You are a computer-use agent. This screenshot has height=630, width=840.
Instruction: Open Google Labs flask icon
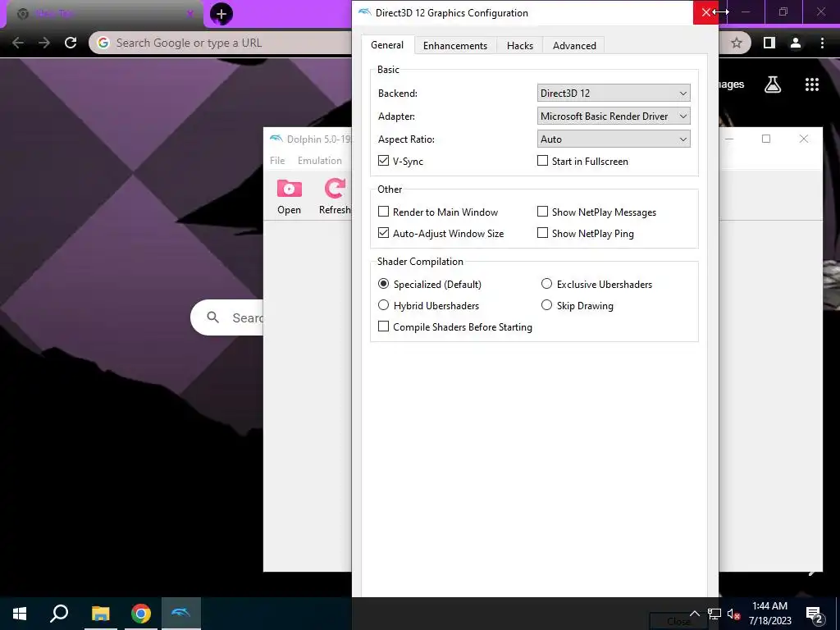click(773, 84)
